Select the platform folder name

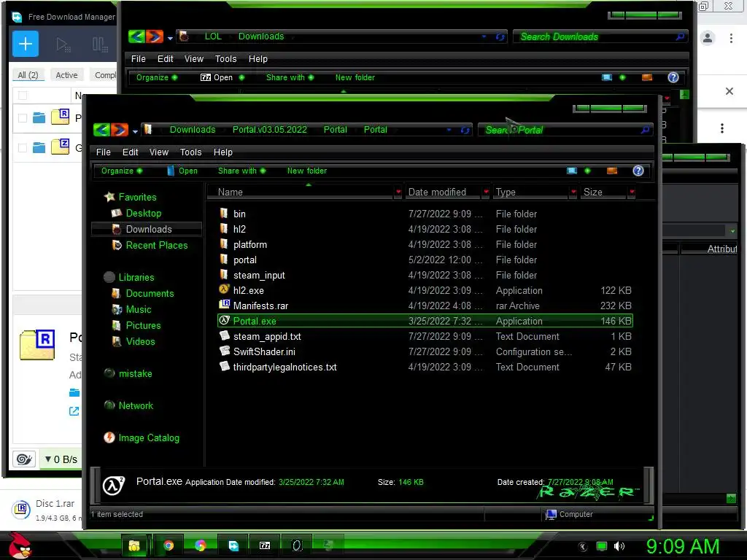250,245
